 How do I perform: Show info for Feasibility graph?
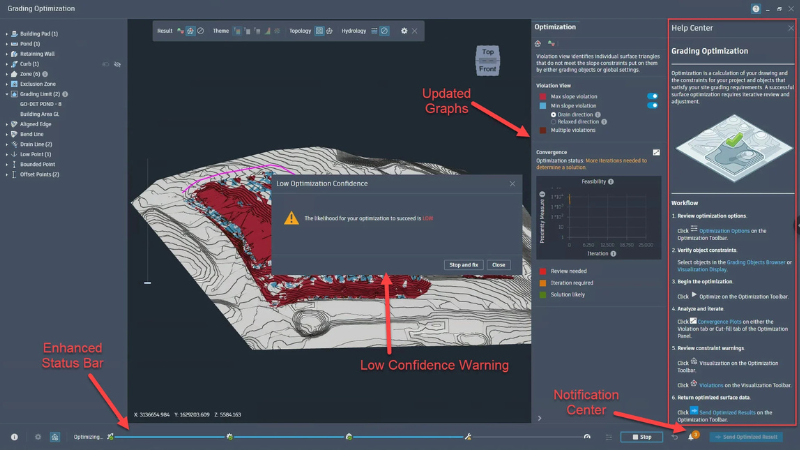(611, 182)
